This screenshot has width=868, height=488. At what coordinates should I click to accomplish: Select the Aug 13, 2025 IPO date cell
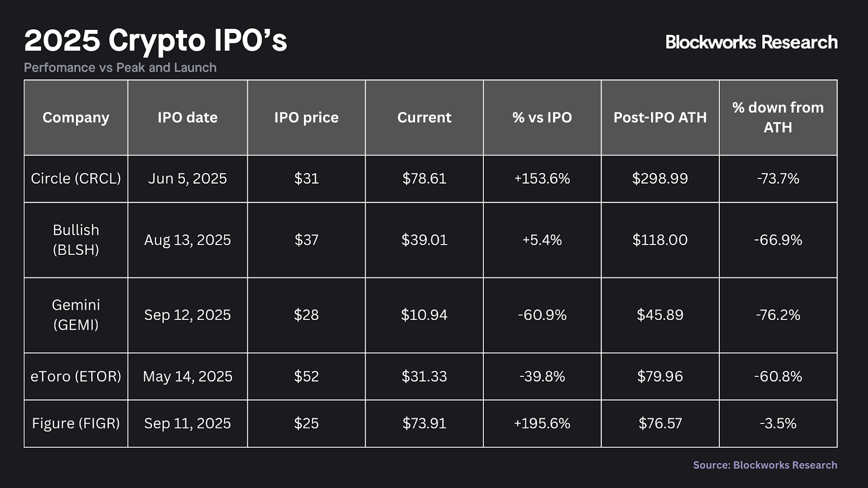[188, 240]
